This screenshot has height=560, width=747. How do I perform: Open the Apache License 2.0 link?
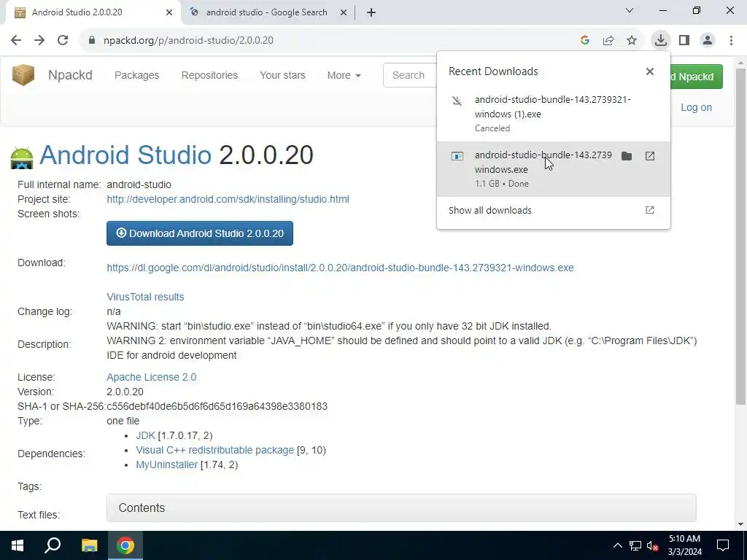point(152,377)
